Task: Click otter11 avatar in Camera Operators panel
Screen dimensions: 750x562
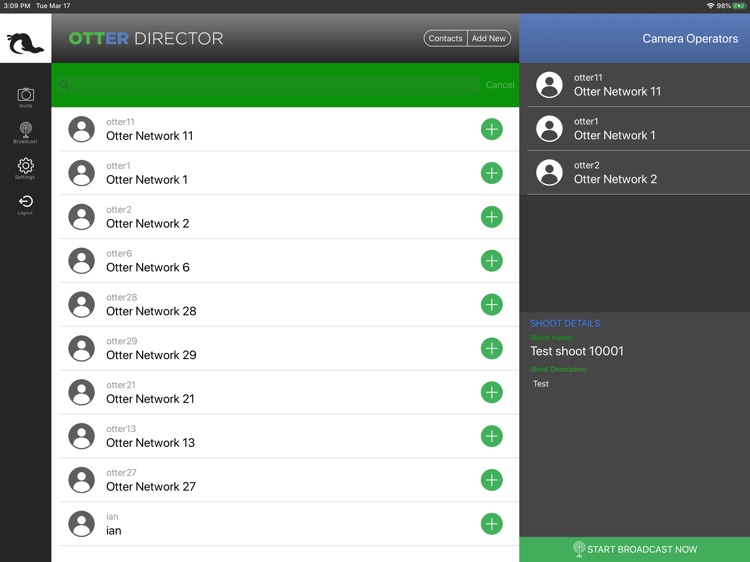Action: tap(549, 85)
